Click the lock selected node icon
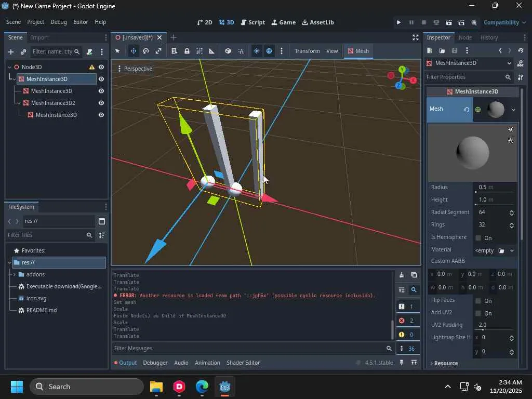The height and width of the screenshot is (399, 532). tap(187, 51)
